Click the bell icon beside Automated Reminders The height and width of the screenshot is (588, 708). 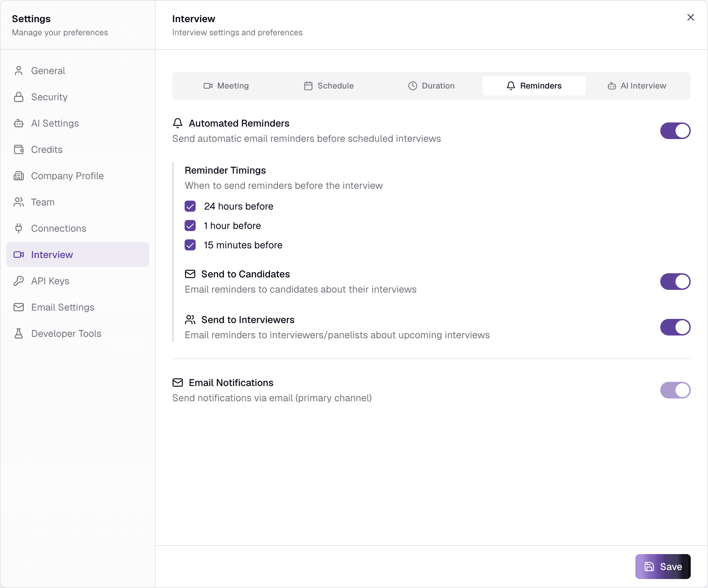178,123
